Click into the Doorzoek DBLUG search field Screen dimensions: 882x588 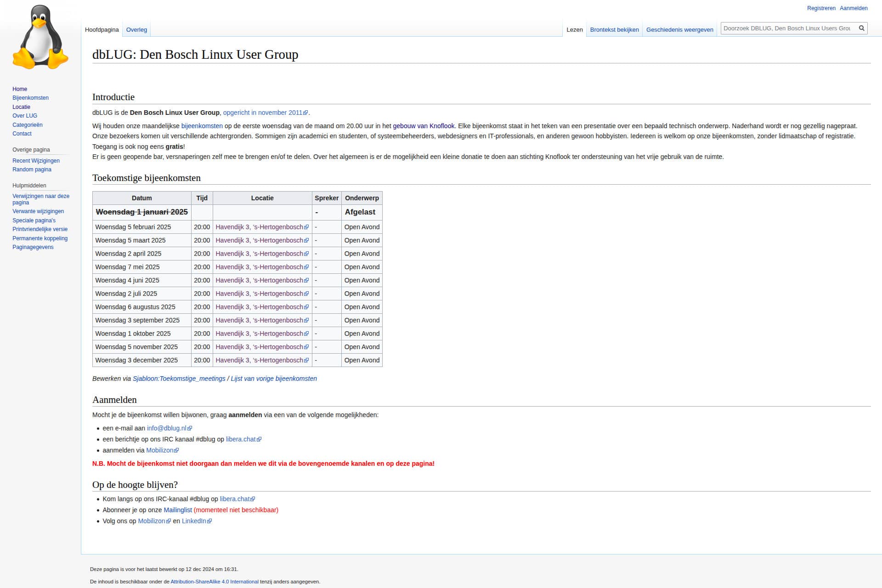[787, 28]
